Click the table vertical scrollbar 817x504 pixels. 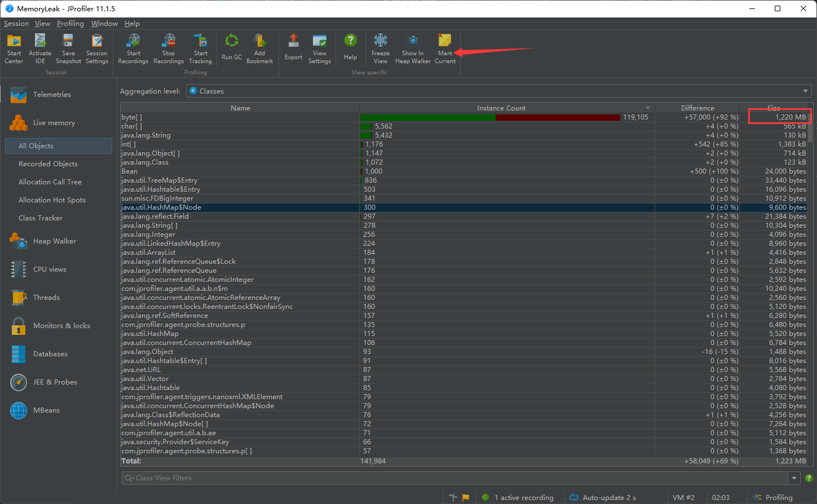coord(810,129)
